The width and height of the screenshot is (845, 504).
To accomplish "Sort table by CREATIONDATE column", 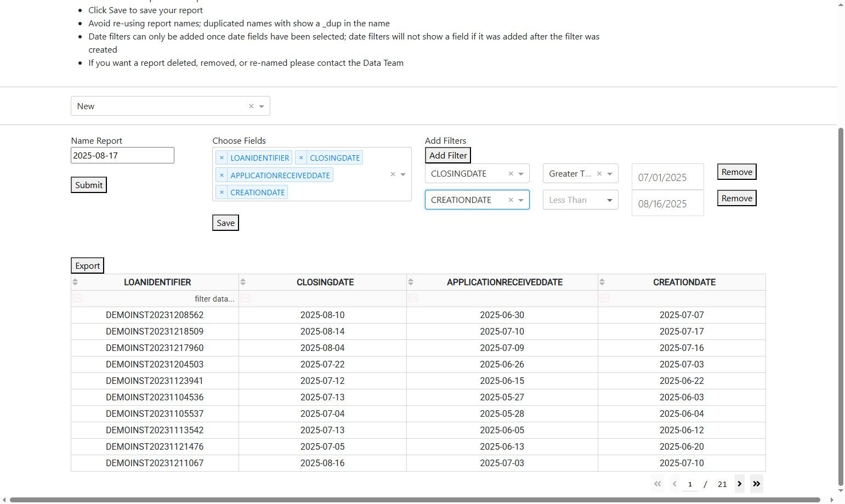I will click(x=602, y=282).
